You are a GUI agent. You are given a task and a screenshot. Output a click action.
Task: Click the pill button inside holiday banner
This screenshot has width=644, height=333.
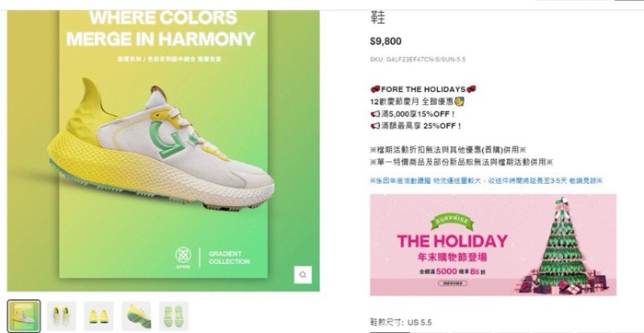click(453, 283)
